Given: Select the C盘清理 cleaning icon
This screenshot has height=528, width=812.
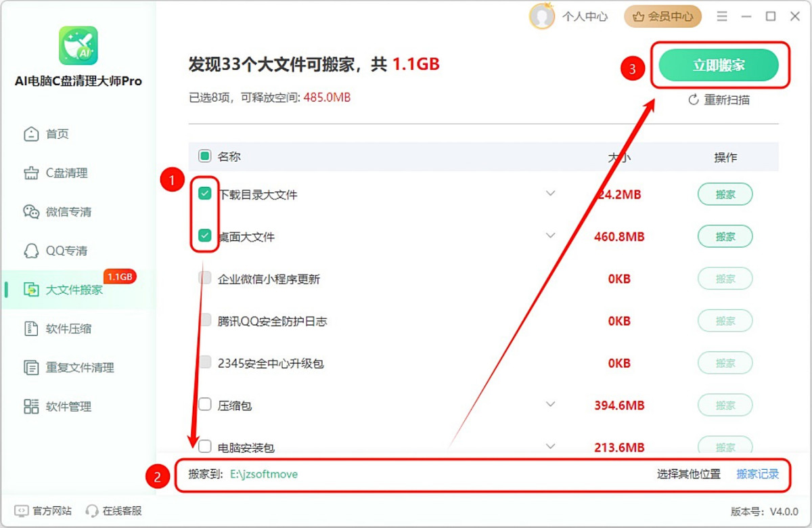Looking at the screenshot, I should (x=31, y=173).
